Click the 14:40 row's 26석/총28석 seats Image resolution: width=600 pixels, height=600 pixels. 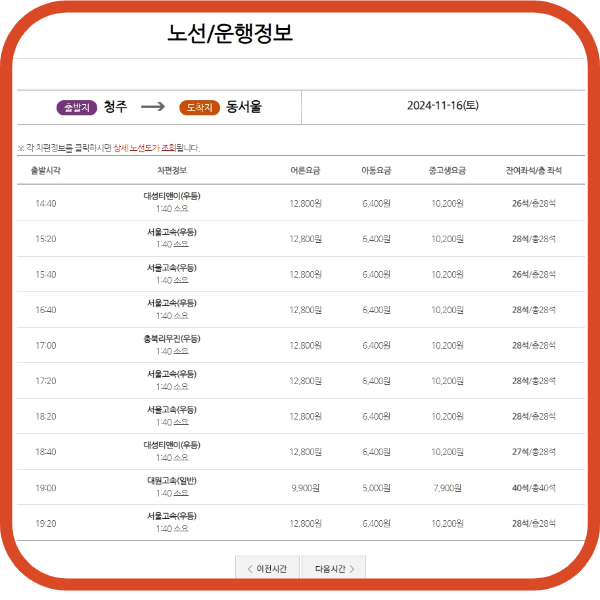(534, 203)
